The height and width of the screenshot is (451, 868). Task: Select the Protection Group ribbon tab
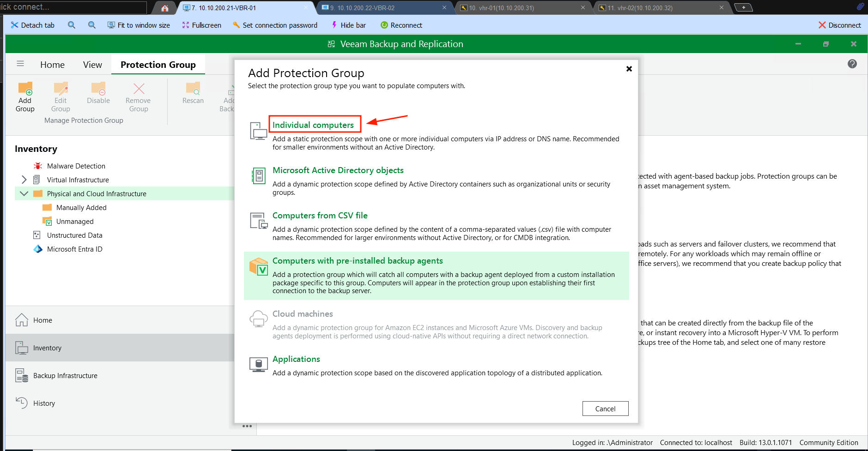tap(158, 65)
